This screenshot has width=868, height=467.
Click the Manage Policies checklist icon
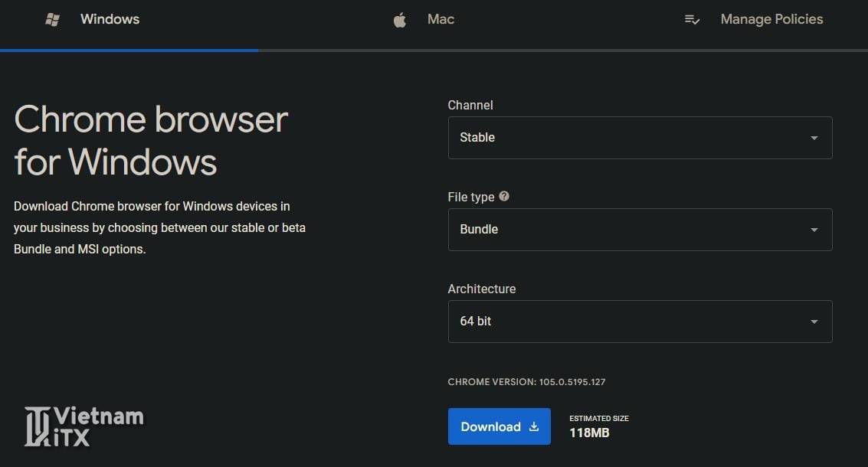[x=692, y=20]
